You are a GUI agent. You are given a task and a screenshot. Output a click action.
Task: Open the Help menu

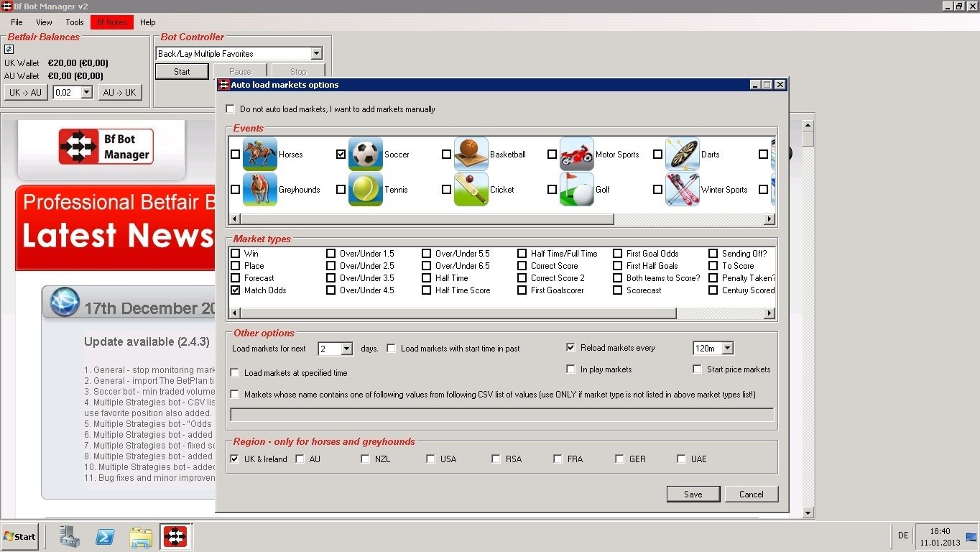pos(148,22)
